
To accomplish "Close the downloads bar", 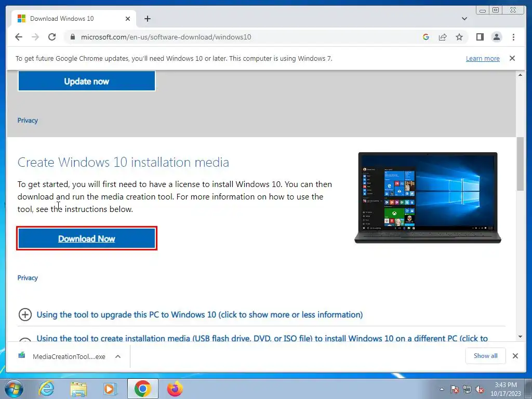I will pyautogui.click(x=515, y=356).
